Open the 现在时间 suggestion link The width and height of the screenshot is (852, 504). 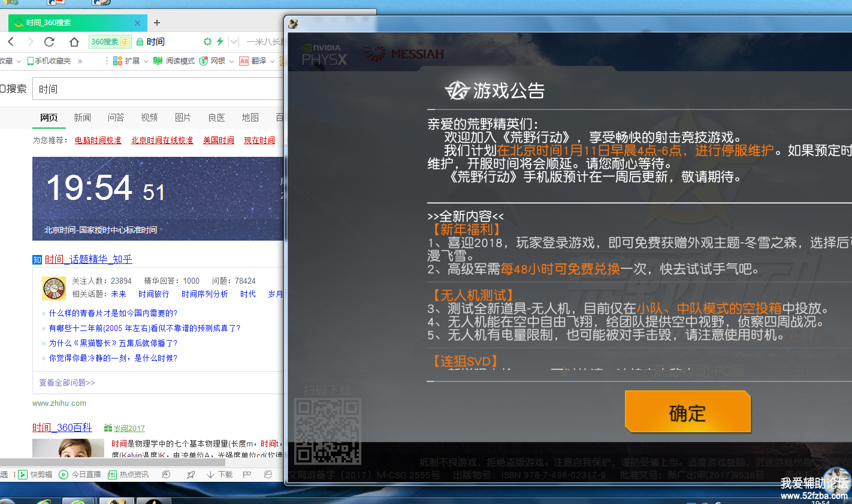point(259,140)
